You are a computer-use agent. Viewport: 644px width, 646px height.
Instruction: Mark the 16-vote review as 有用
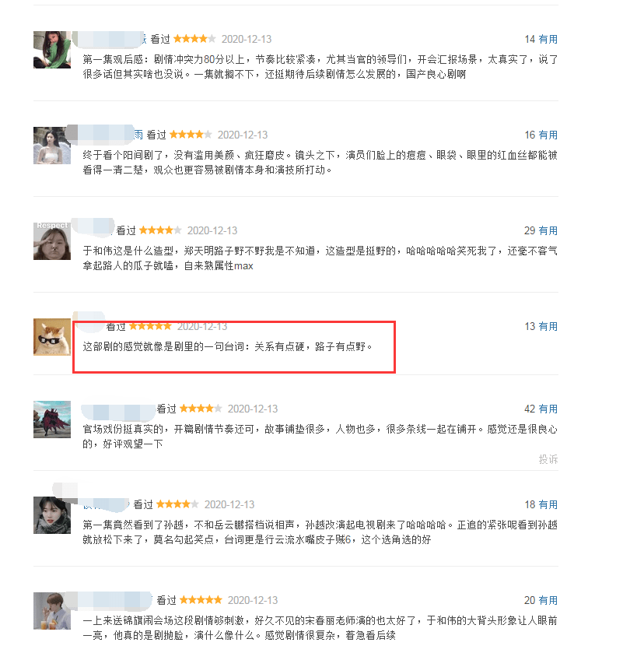548,135
